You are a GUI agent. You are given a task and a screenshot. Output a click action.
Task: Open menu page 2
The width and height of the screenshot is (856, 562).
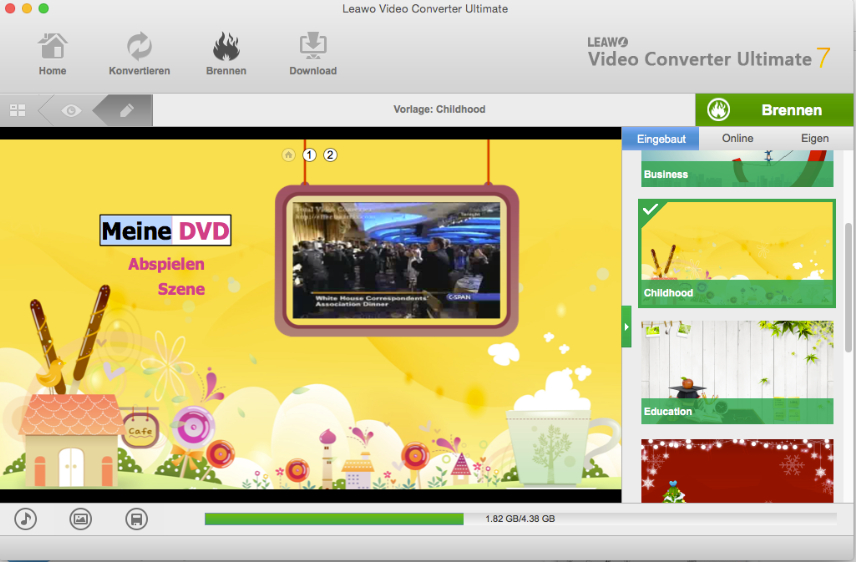pos(330,155)
